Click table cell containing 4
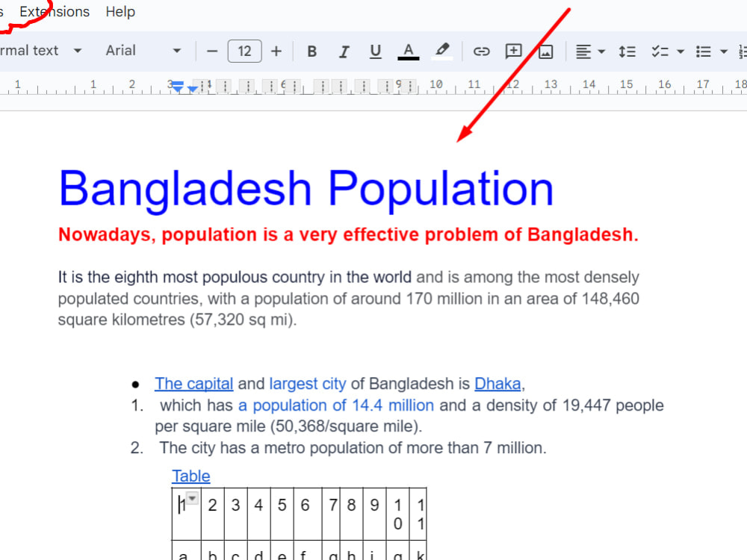This screenshot has height=560, width=747. (x=258, y=514)
